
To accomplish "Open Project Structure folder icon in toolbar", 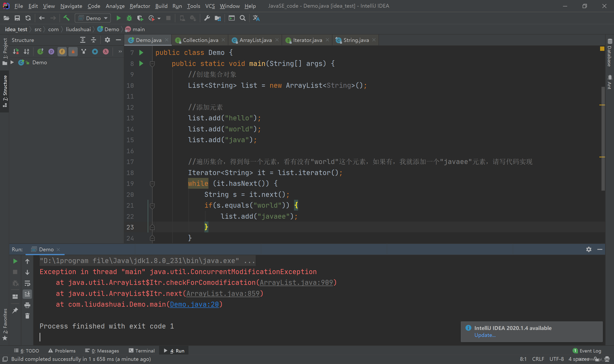I will [218, 18].
